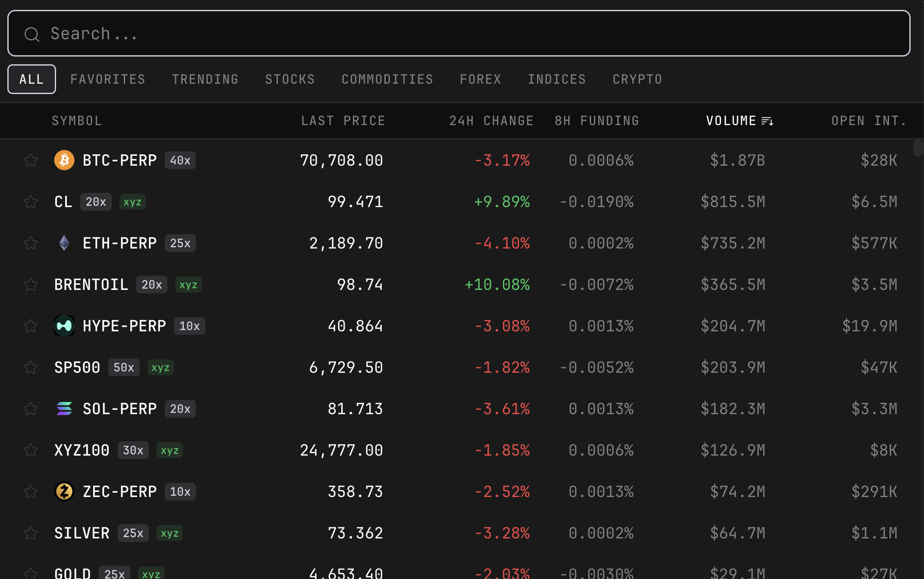This screenshot has height=579, width=924.
Task: Open the SP500 market row
Action: (x=78, y=367)
